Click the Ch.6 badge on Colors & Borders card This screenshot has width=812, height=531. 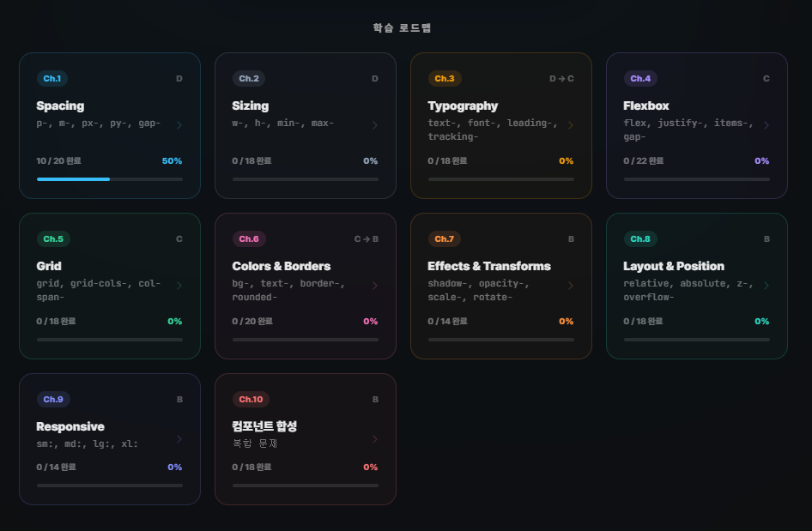249,239
